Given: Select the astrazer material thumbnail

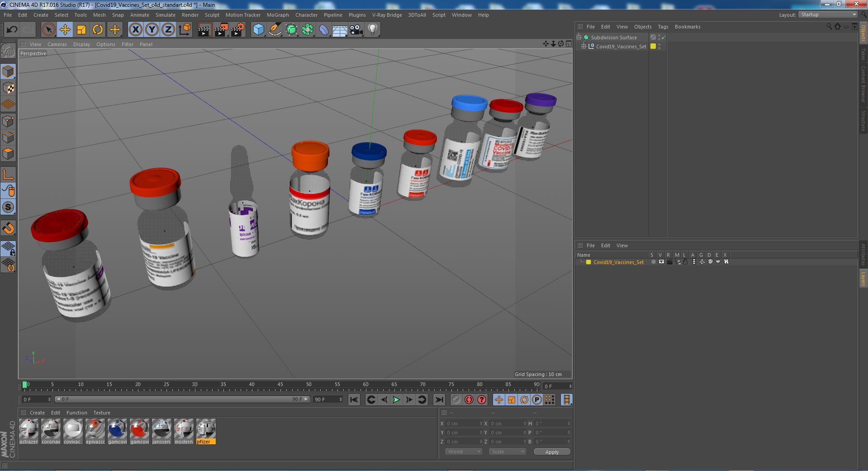Looking at the screenshot, I should pos(29,432).
